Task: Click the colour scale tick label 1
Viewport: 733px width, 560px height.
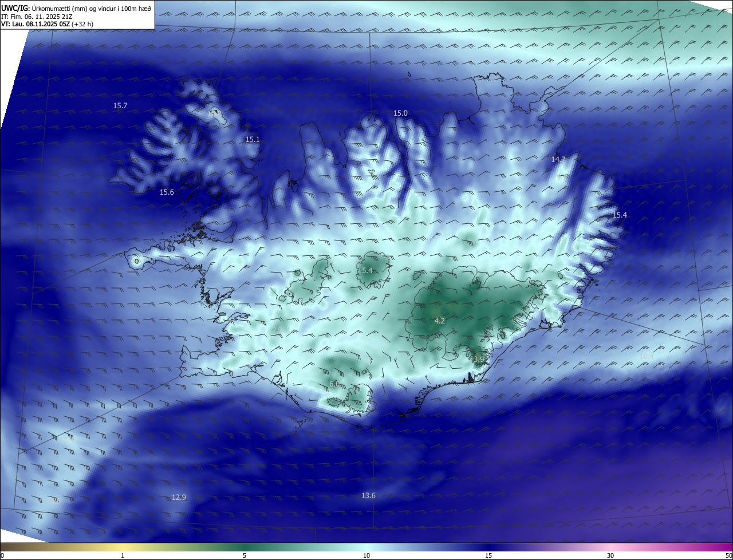Action: coord(123,555)
